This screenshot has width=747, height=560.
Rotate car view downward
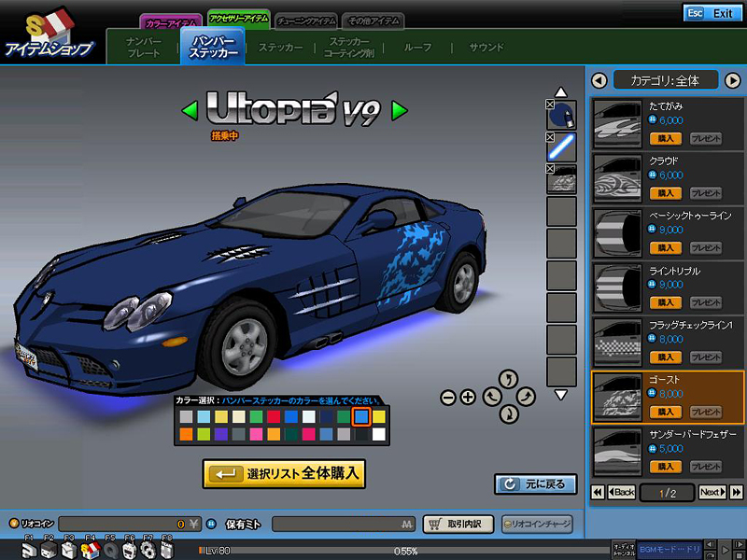click(508, 413)
